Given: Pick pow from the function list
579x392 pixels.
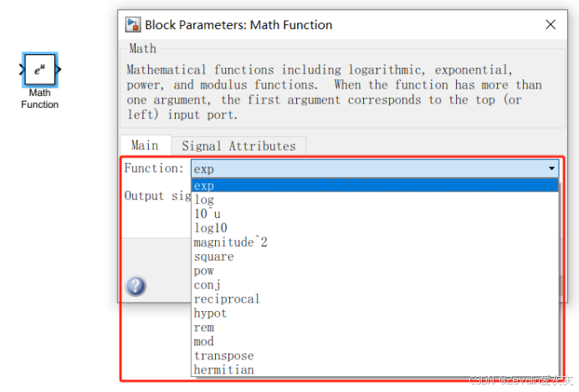Looking at the screenshot, I should [204, 271].
